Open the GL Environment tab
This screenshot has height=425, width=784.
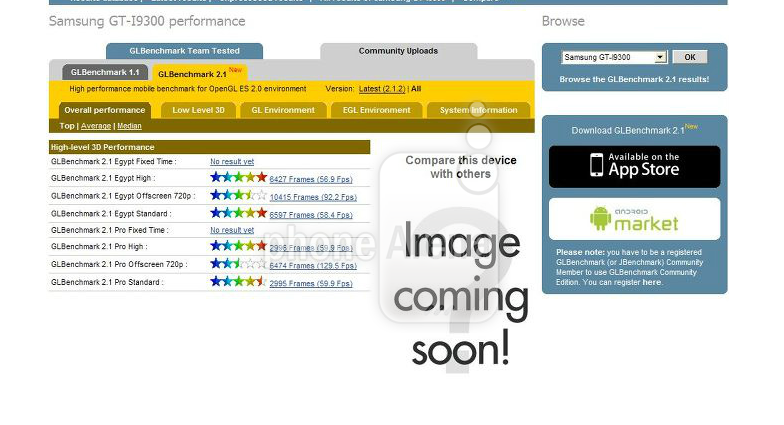(x=283, y=110)
